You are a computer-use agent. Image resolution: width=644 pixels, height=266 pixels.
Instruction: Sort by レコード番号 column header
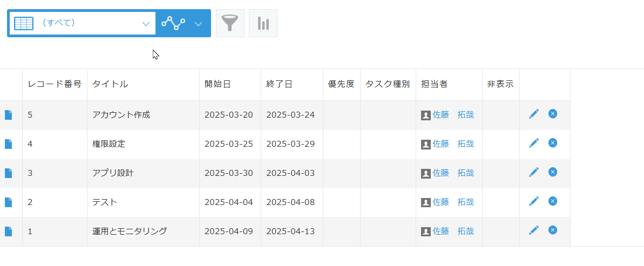[55, 85]
